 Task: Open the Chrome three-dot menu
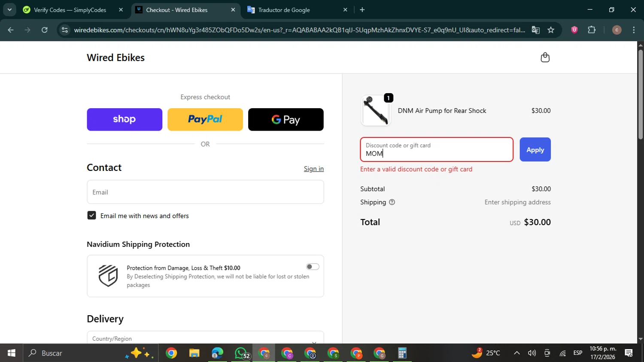634,30
